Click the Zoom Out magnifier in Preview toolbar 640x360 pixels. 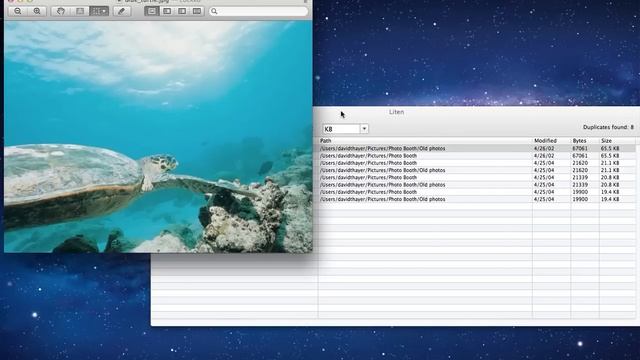point(18,11)
